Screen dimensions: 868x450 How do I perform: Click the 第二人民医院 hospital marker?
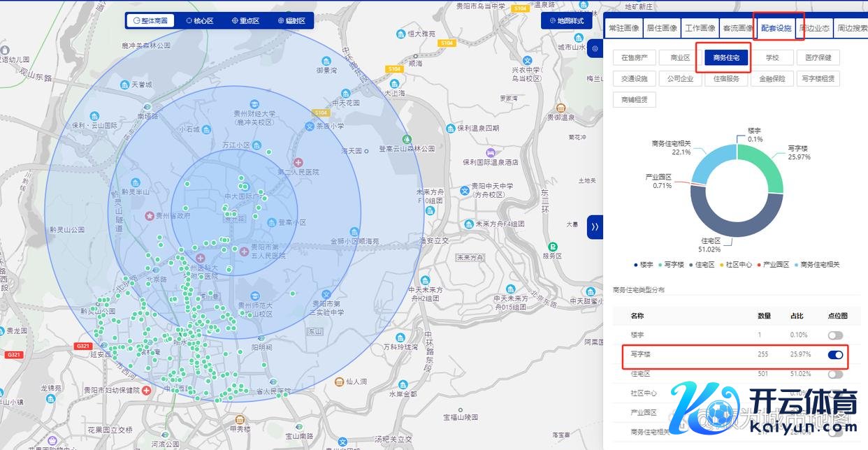pyautogui.click(x=298, y=161)
